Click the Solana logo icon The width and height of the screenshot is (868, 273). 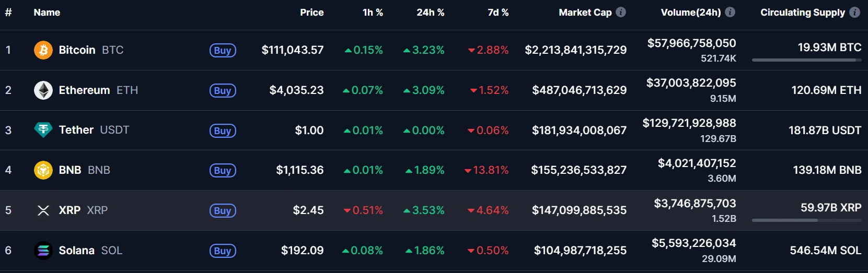[43, 251]
